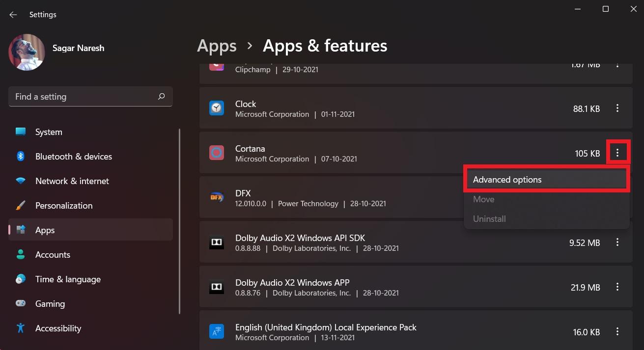Screen dimensions: 644x350
Task: Open Sagar Naresh profile picture
Action: pyautogui.click(x=27, y=52)
